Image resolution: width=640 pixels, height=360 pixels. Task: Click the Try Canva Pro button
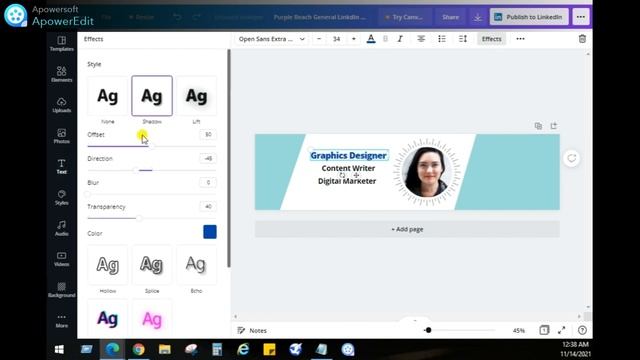[404, 17]
